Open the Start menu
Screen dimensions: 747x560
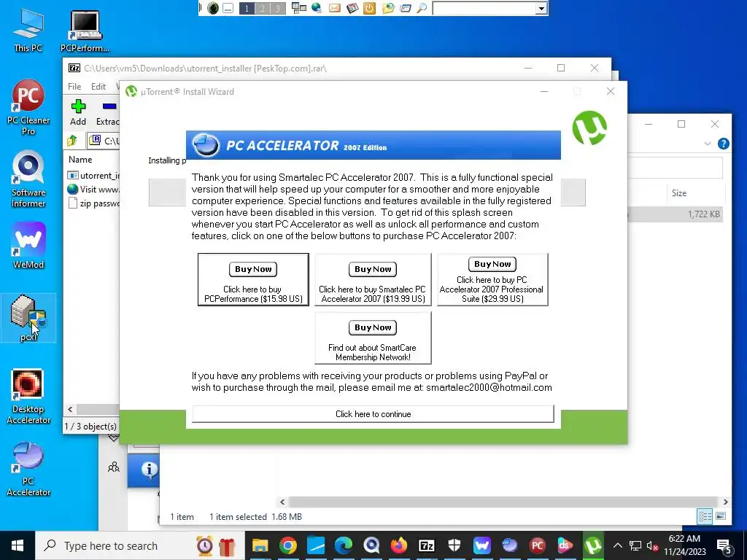pos(18,545)
